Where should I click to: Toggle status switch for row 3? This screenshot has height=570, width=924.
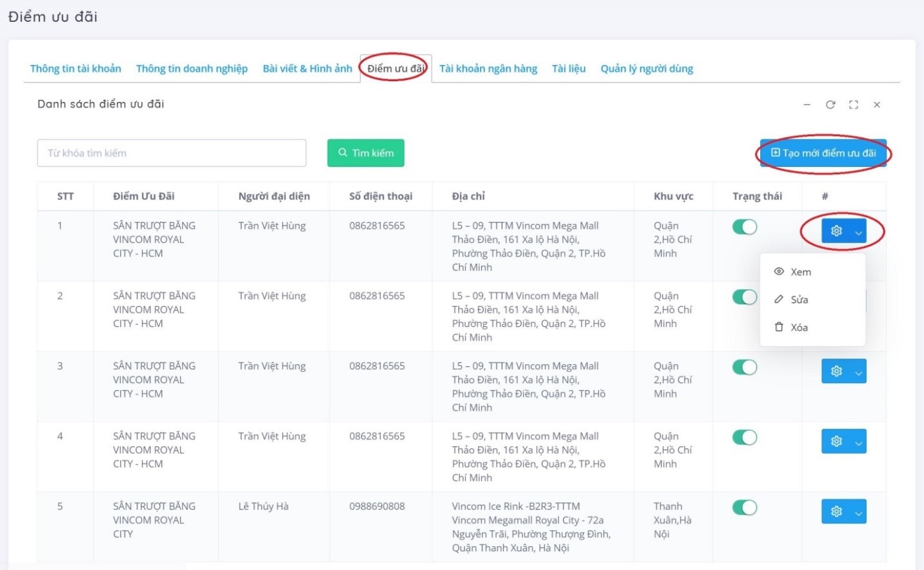click(745, 367)
